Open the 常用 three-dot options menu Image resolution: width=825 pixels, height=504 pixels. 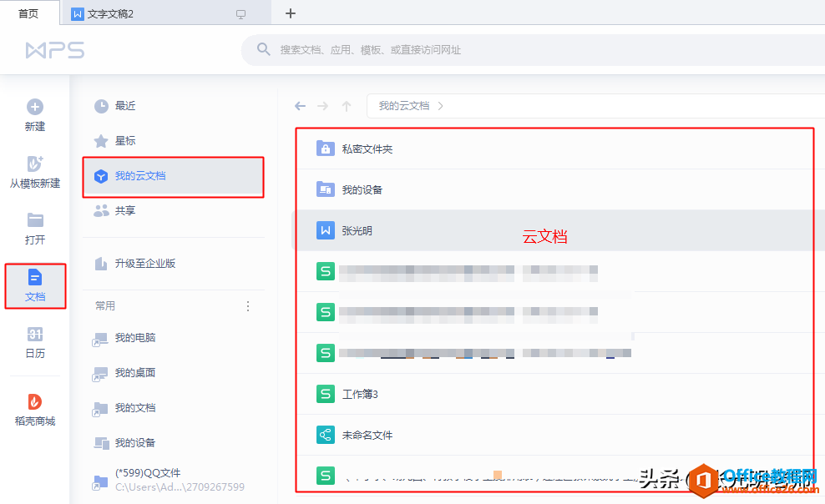click(x=248, y=306)
